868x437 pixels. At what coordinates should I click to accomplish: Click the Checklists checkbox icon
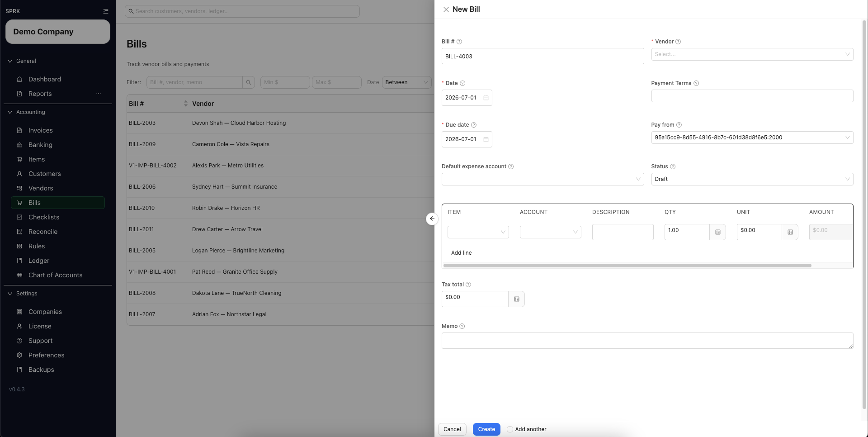(19, 217)
